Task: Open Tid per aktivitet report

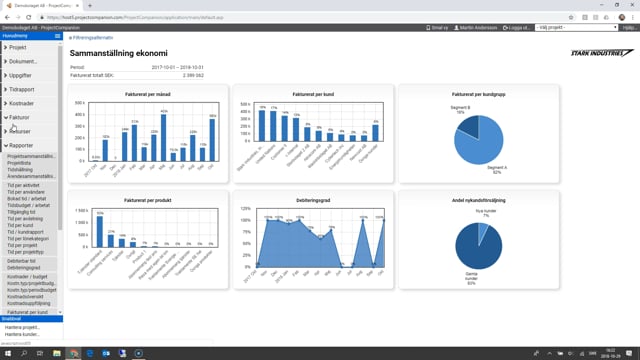Action: pos(23,185)
